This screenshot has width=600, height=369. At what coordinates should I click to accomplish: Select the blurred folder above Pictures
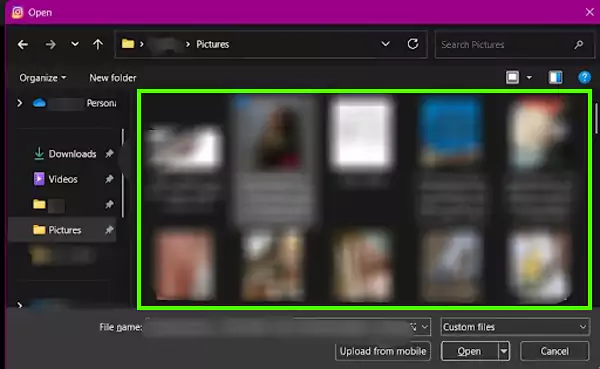coord(48,205)
